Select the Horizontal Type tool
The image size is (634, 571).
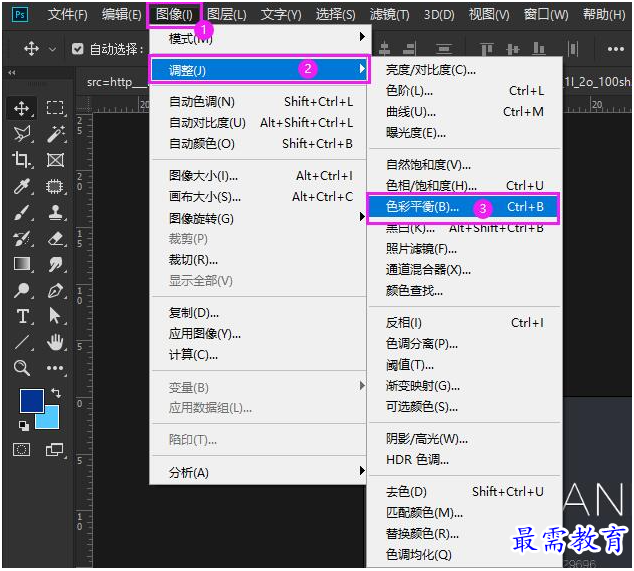pos(21,316)
